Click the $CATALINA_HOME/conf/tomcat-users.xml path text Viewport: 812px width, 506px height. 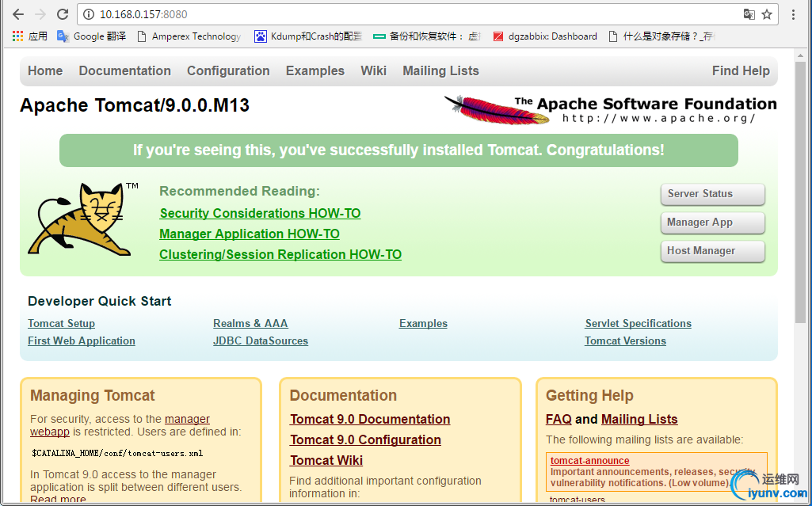(117, 453)
